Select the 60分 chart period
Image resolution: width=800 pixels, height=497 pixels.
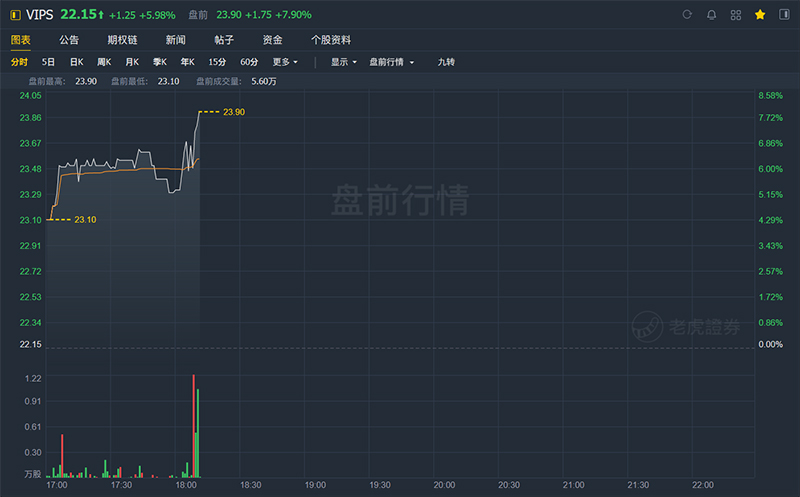249,62
